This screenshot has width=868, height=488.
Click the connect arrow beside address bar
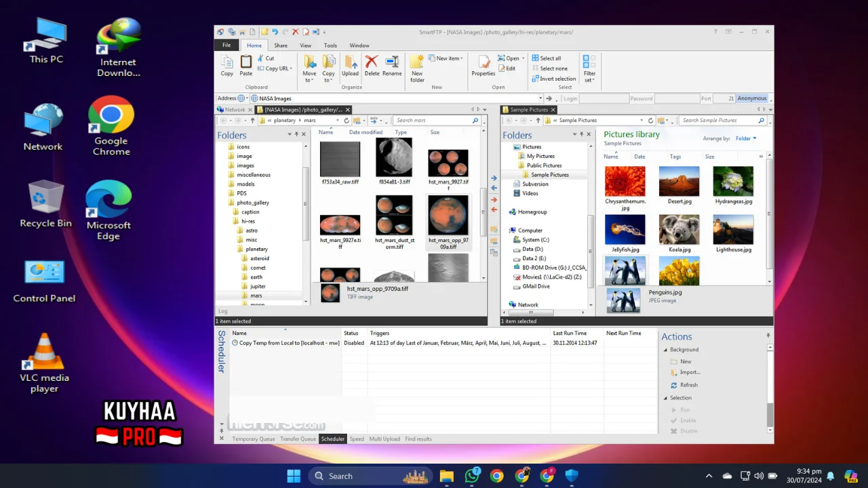pyautogui.click(x=549, y=99)
